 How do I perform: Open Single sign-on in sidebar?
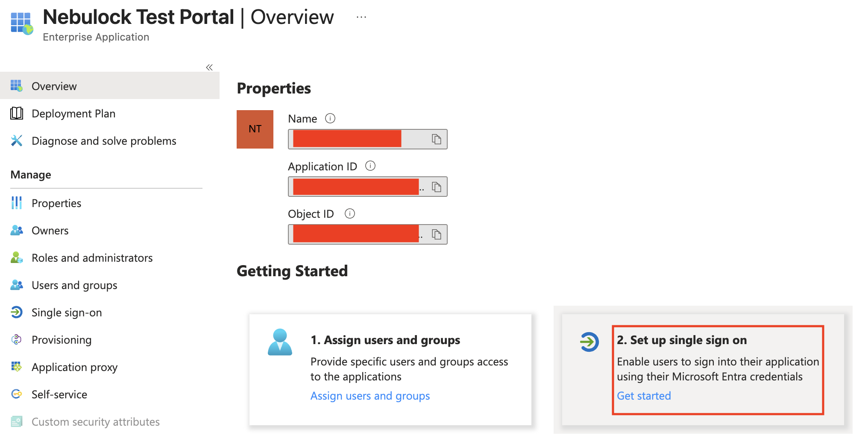(67, 313)
